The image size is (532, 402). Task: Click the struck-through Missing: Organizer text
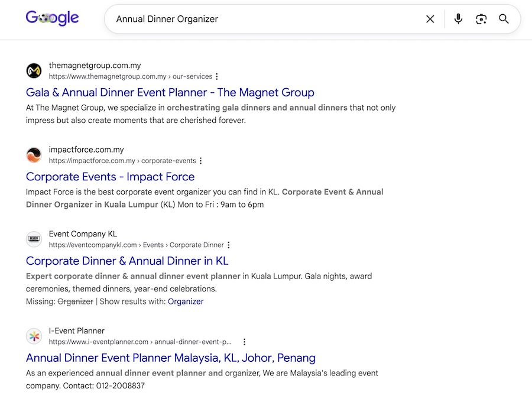(75, 301)
